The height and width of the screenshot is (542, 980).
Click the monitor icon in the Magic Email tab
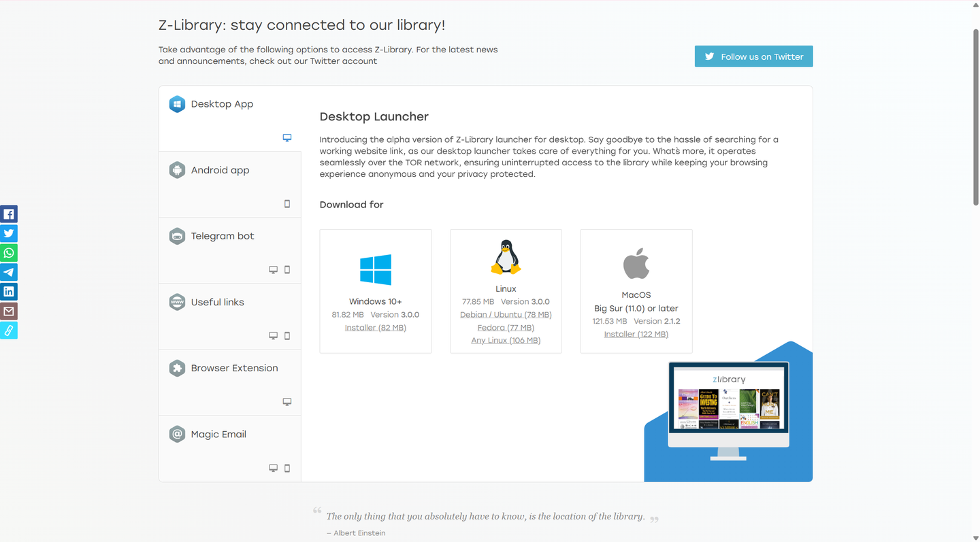(273, 468)
